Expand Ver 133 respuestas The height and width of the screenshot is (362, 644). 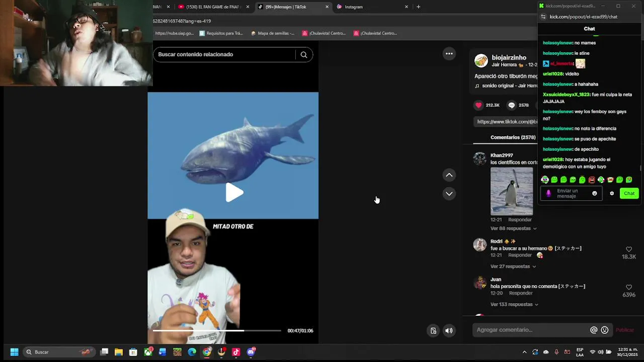point(515,305)
